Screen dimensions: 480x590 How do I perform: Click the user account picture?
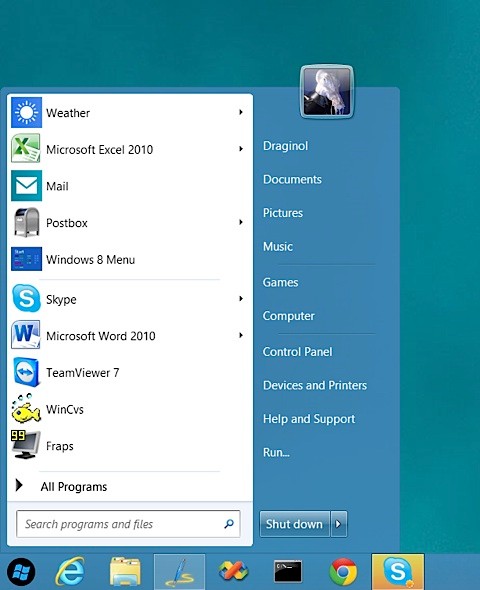click(327, 92)
